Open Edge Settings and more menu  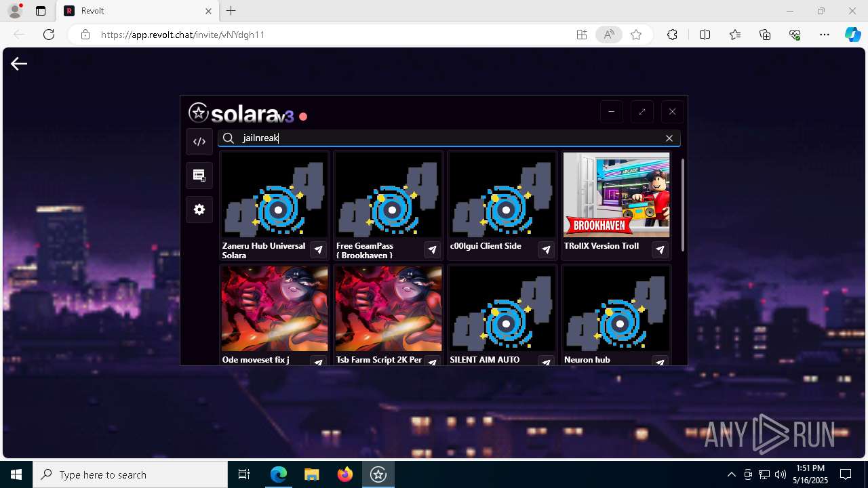point(825,35)
